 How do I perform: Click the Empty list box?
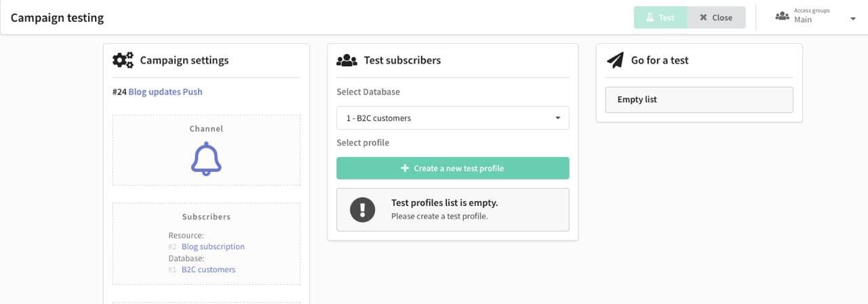(x=699, y=100)
